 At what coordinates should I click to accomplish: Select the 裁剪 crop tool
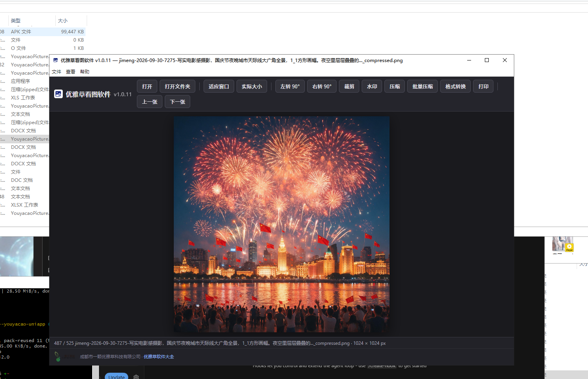tap(349, 86)
